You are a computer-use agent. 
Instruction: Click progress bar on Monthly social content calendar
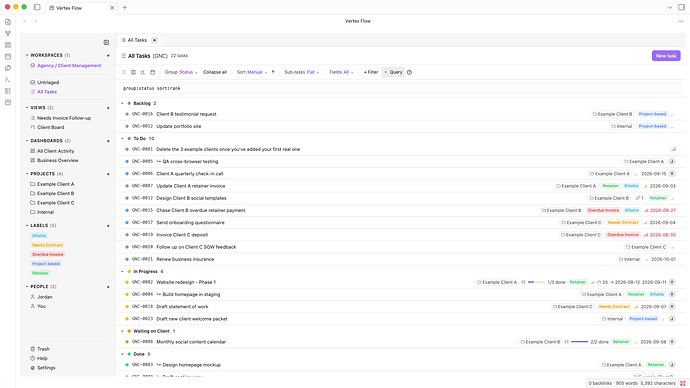click(579, 342)
